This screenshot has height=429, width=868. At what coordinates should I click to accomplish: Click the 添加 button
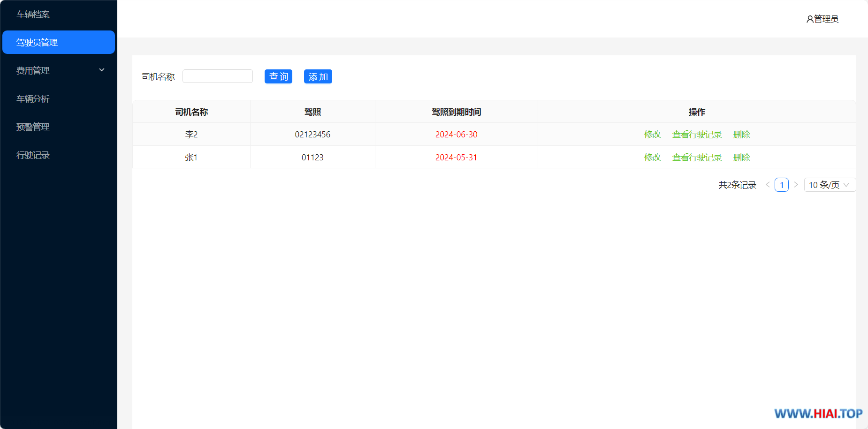coord(318,76)
